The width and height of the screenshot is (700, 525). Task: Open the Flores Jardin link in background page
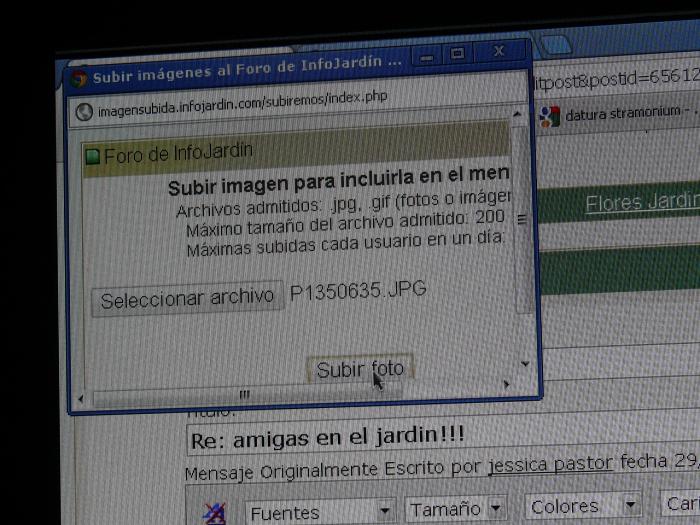642,202
